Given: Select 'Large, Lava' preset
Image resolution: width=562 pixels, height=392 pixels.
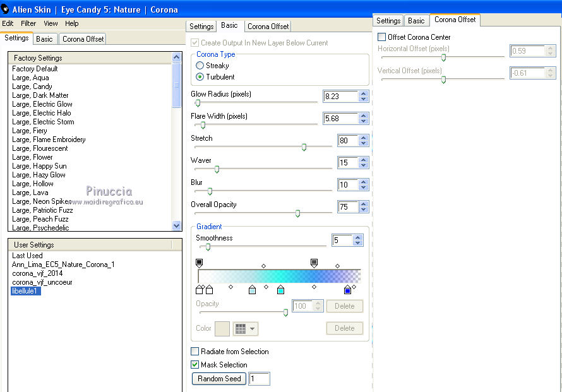Looking at the screenshot, I should click(x=30, y=193).
